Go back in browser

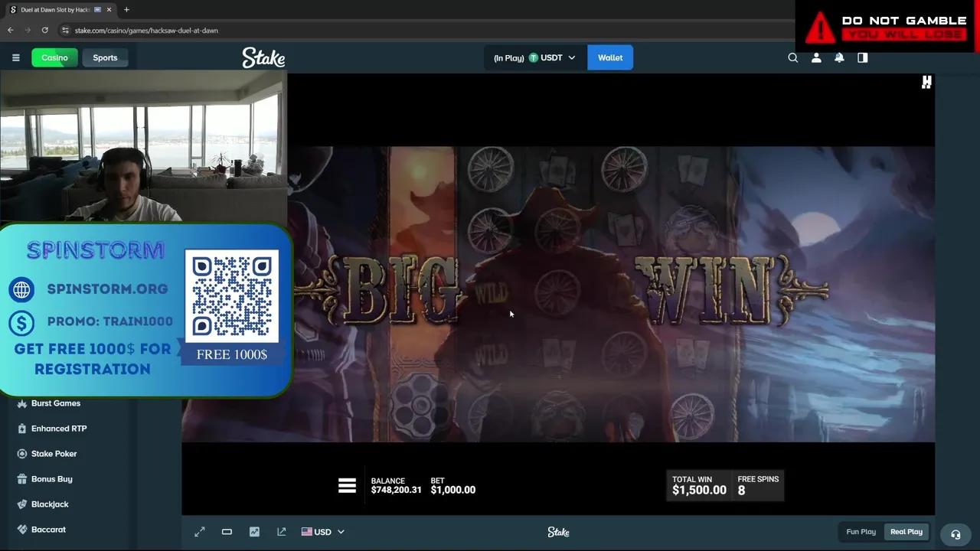11,30
